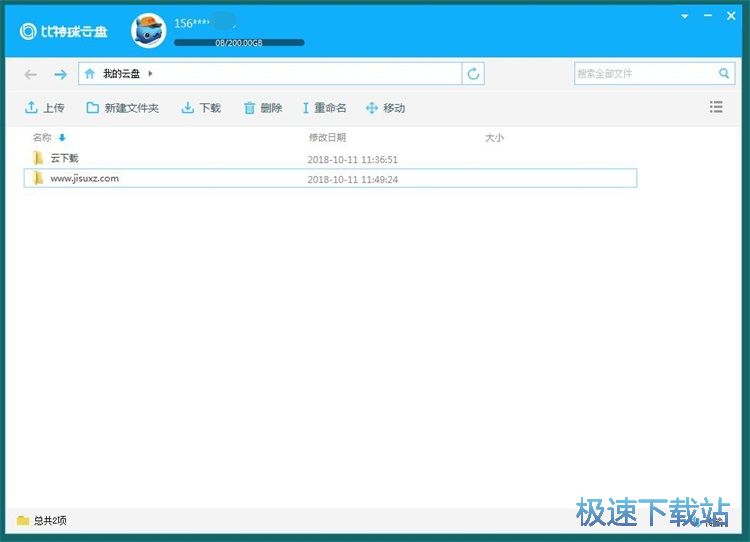
Task: Sort by the 名称 column header
Action: click(42, 138)
